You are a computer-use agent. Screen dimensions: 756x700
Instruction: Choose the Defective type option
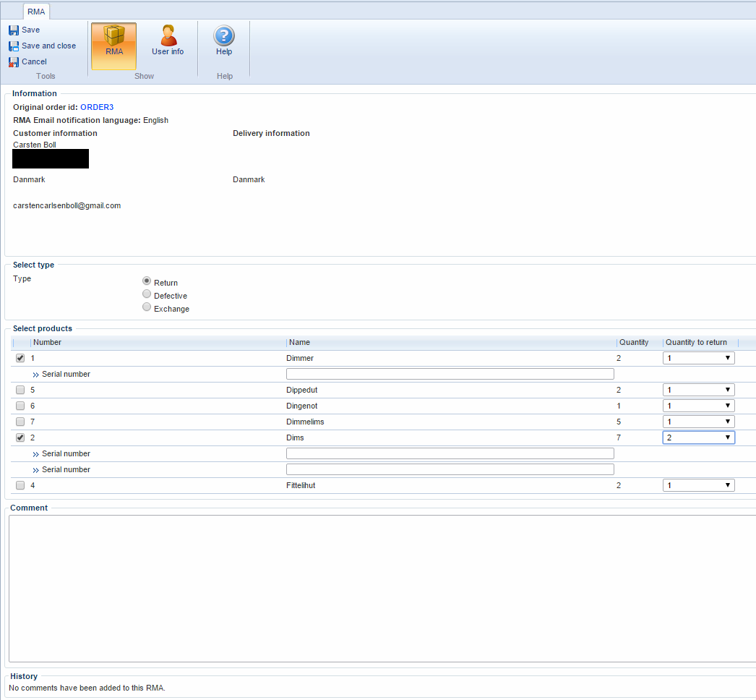click(x=147, y=294)
